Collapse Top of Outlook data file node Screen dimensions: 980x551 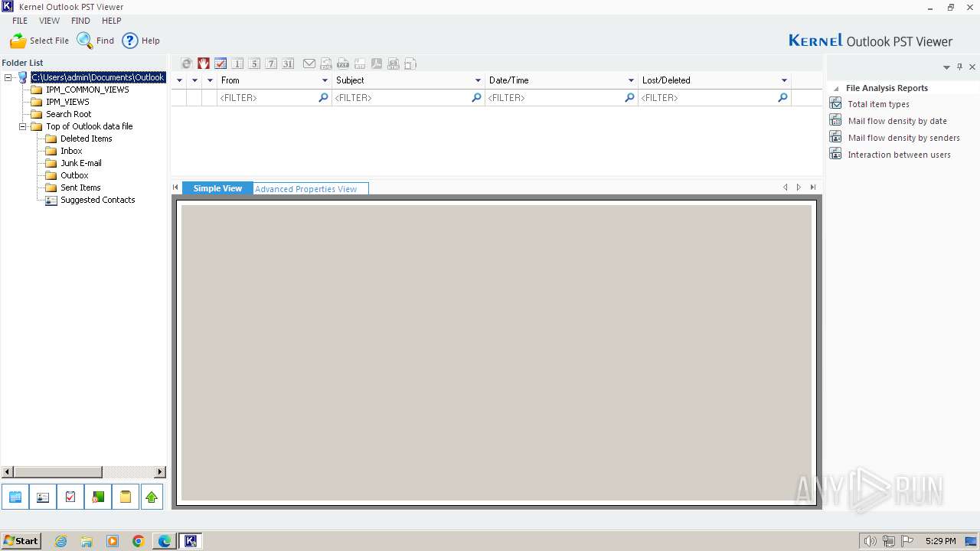[23, 126]
